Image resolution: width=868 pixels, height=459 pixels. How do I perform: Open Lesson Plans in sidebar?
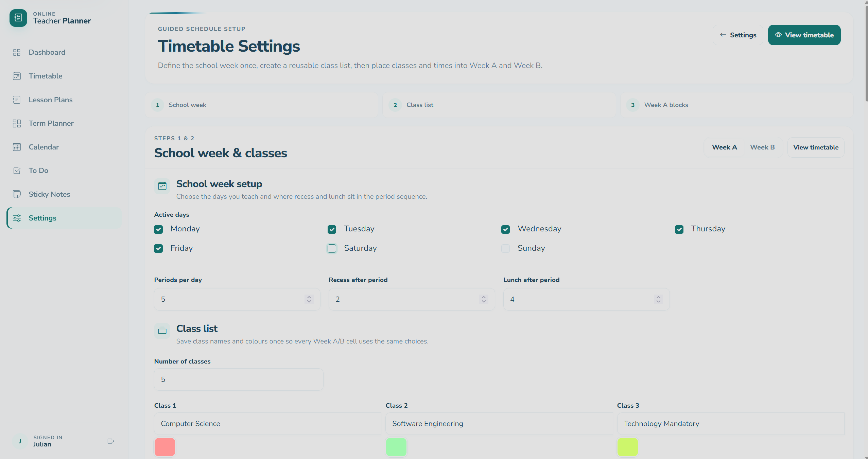pyautogui.click(x=64, y=100)
